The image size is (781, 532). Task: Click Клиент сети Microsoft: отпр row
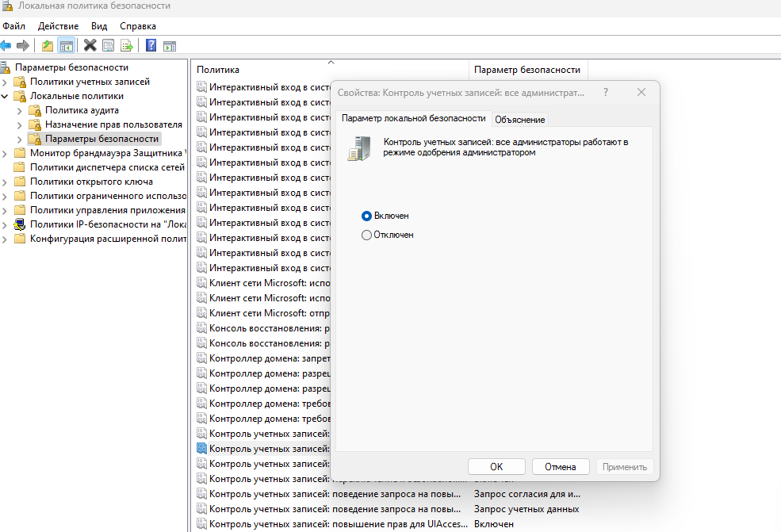click(x=263, y=313)
